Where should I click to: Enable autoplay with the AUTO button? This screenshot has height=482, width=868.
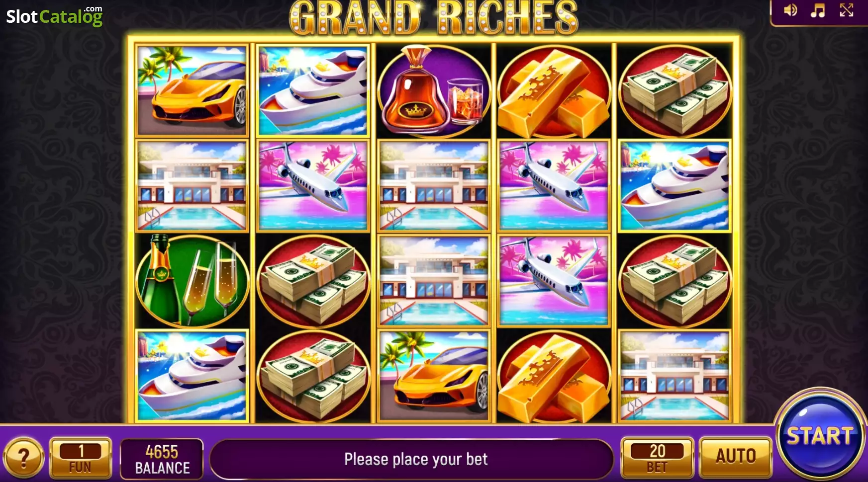[736, 456]
